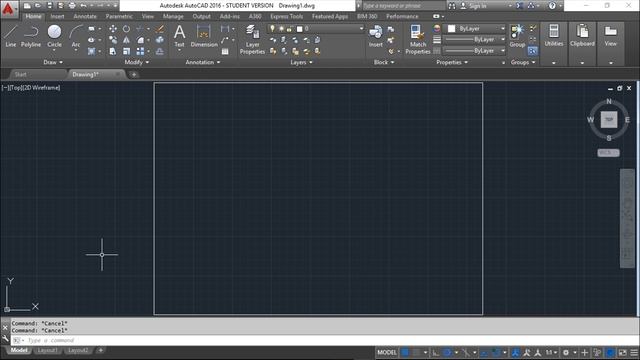The height and width of the screenshot is (360, 640).
Task: Select the Arc tool
Action: [x=76, y=36]
